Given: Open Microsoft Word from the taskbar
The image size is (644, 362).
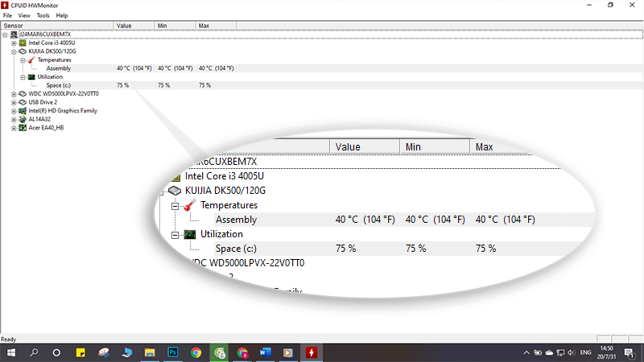Looking at the screenshot, I should tap(265, 352).
